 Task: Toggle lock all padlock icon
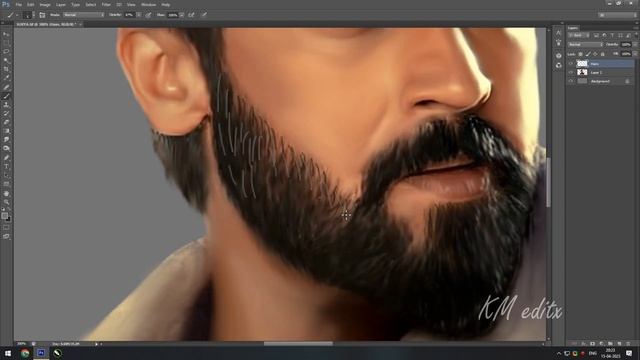(x=602, y=54)
